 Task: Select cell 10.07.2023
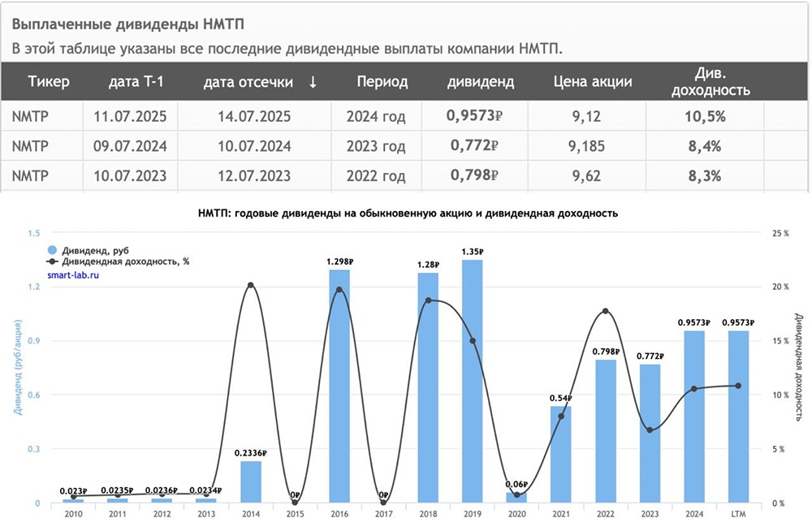(x=130, y=175)
